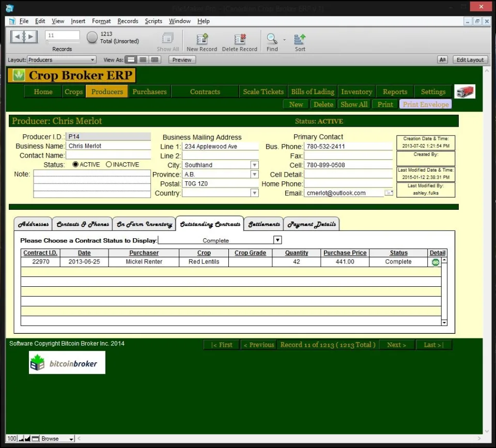Open the Scripts menu
Image resolution: width=496 pixels, height=448 pixels.
click(x=153, y=21)
